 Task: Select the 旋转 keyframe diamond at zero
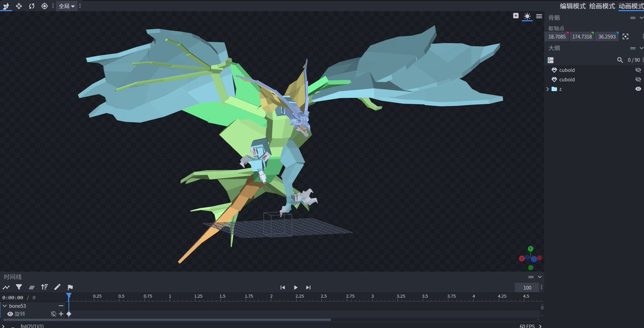(69, 314)
